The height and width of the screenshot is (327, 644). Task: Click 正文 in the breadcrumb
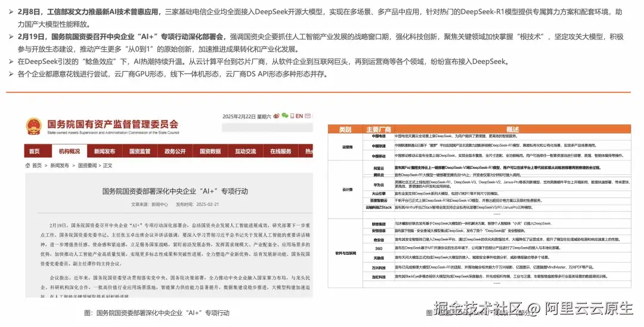[x=107, y=165]
